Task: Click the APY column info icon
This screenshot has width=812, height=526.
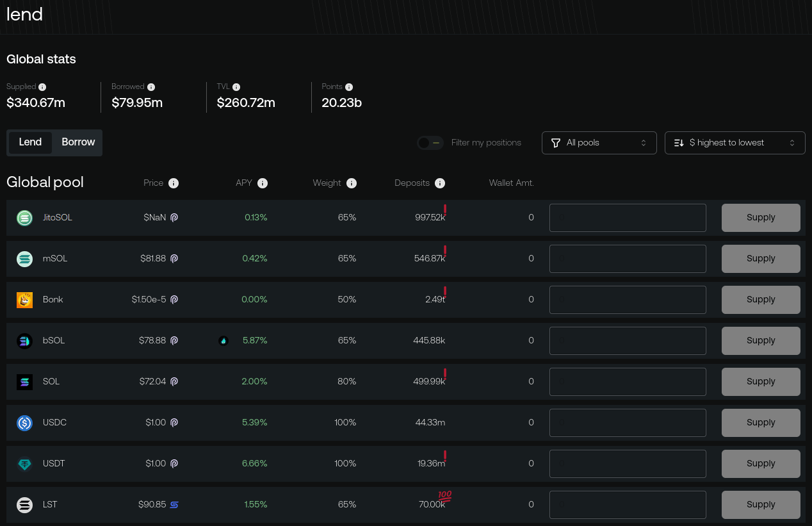Action: pos(263,183)
